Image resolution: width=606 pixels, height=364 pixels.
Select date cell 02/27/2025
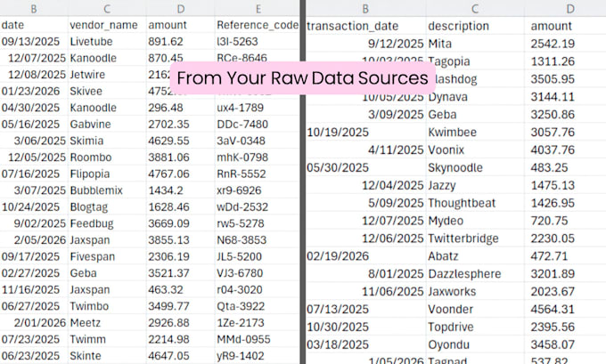(x=34, y=273)
